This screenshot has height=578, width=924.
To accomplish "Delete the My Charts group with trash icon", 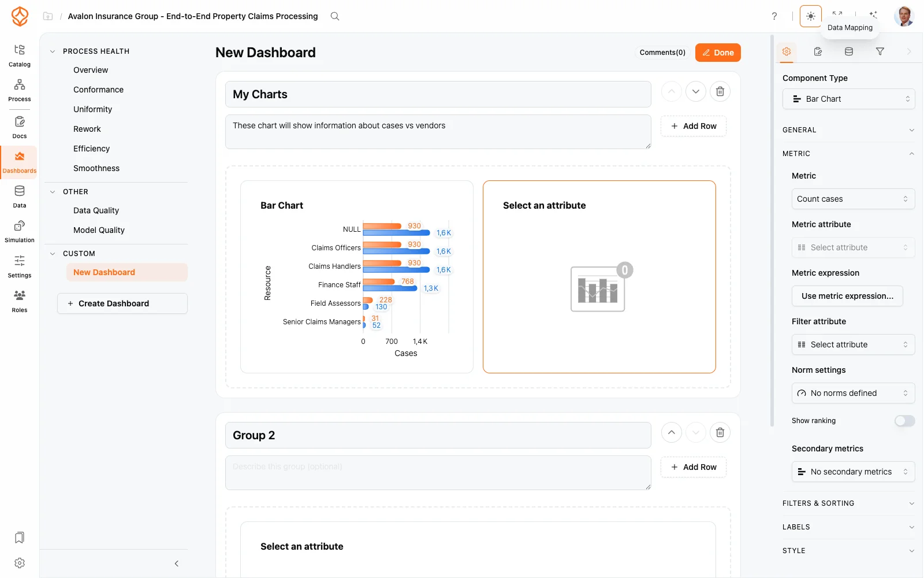I will point(720,91).
